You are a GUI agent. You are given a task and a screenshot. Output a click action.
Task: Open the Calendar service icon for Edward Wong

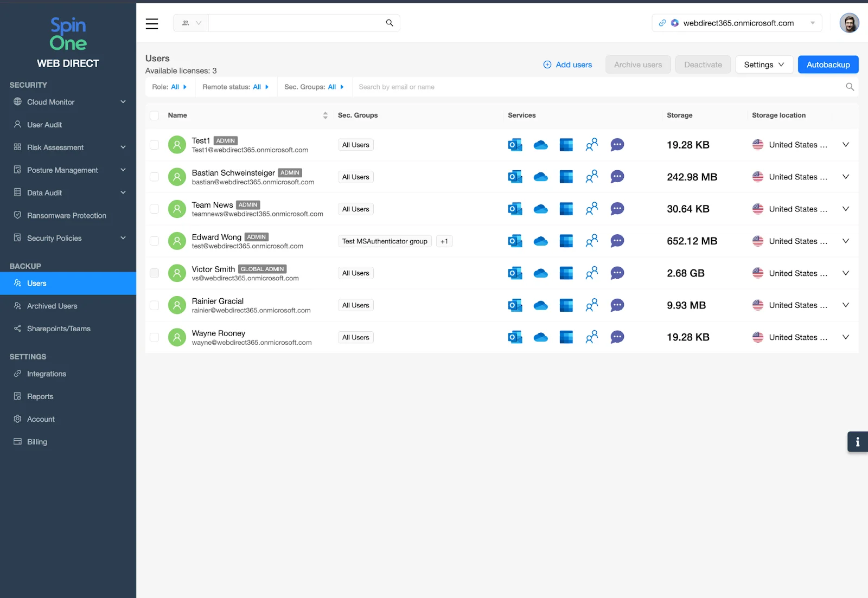566,241
